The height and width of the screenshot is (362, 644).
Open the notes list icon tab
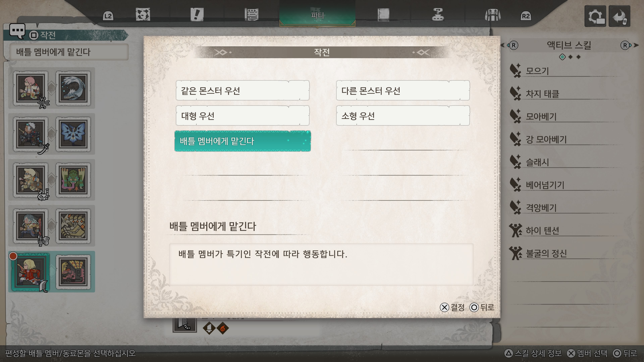tap(251, 14)
